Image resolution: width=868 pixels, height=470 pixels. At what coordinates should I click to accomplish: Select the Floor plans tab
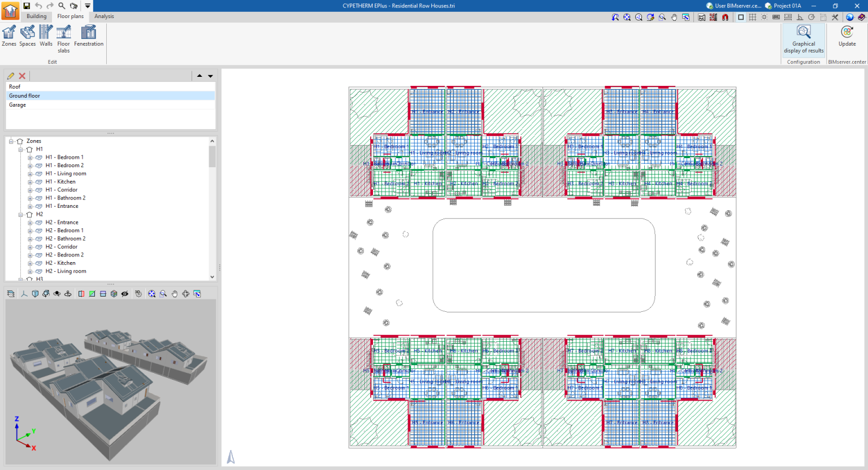pos(71,16)
